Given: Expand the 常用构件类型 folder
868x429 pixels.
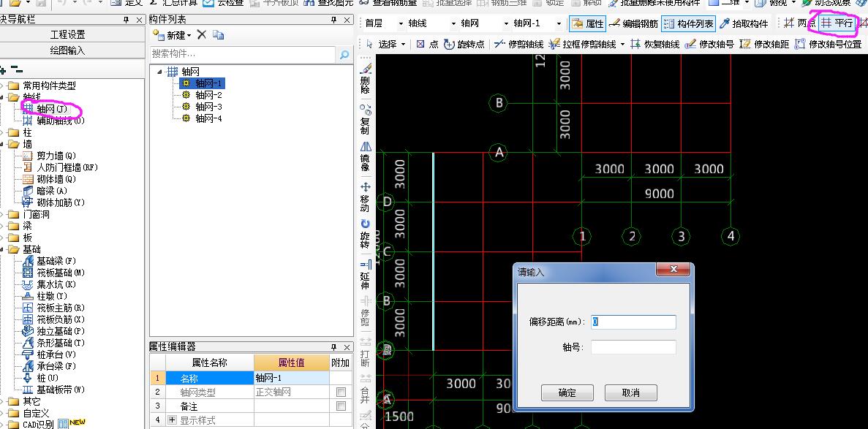Looking at the screenshot, I should point(2,86).
